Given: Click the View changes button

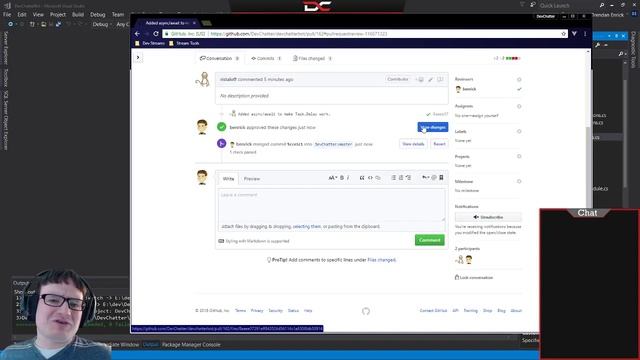Looking at the screenshot, I should pos(433,127).
